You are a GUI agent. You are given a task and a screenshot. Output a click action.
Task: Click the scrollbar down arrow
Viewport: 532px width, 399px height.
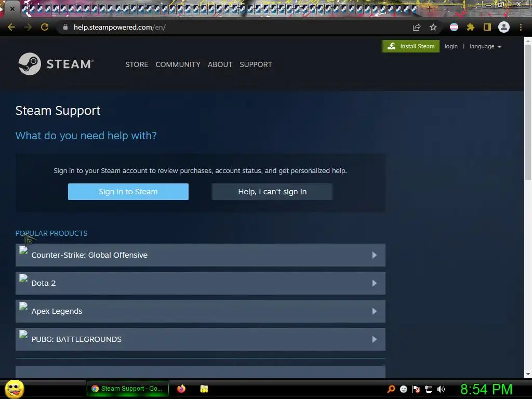coord(528,374)
